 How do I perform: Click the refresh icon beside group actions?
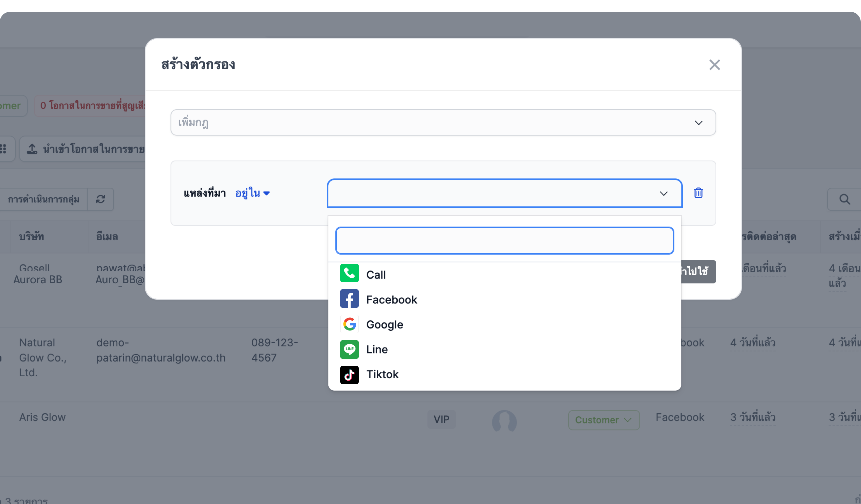coord(101,199)
